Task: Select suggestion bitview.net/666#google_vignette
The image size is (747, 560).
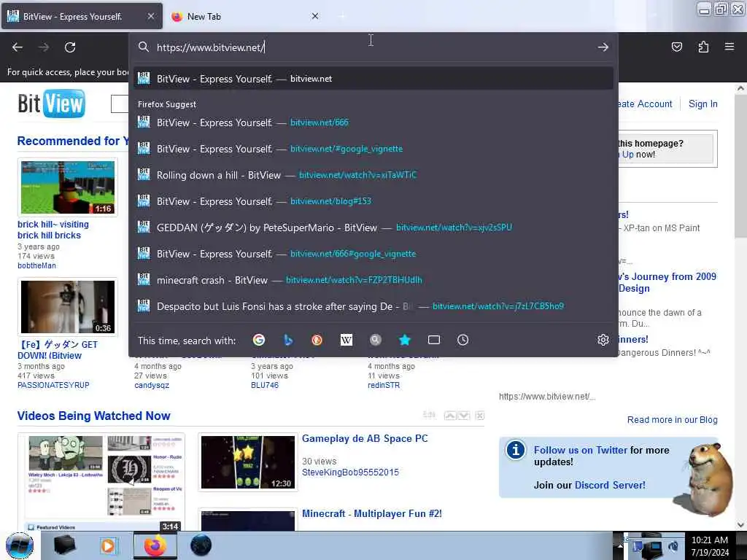Action: coord(373,254)
